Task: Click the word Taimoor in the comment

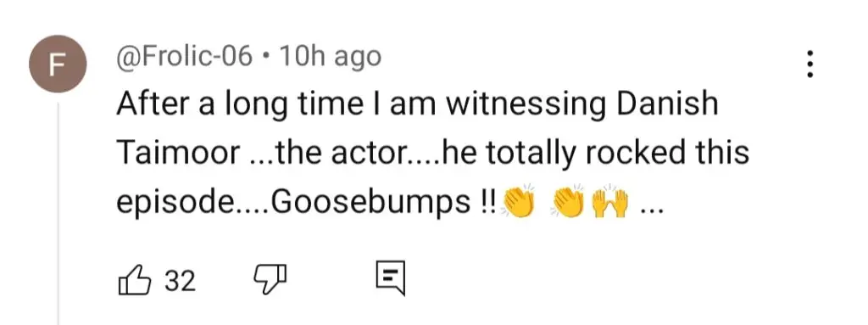Action: (x=178, y=154)
